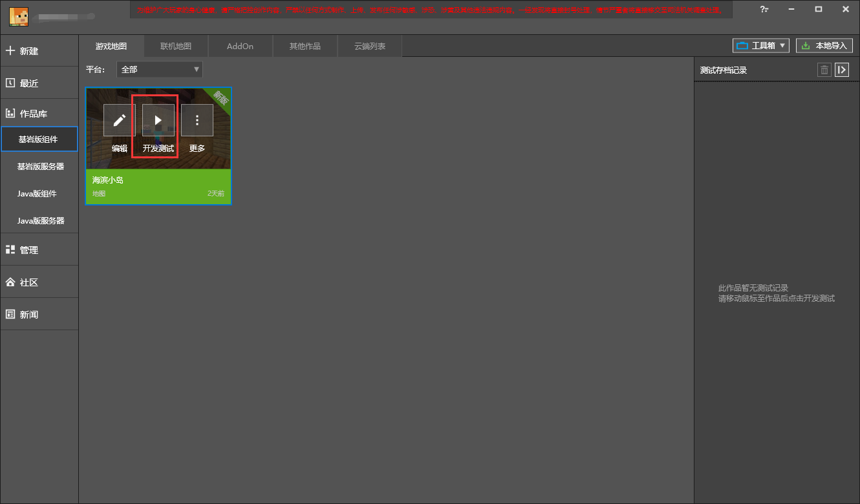
Task: Click the user avatar in title bar
Action: (x=18, y=16)
